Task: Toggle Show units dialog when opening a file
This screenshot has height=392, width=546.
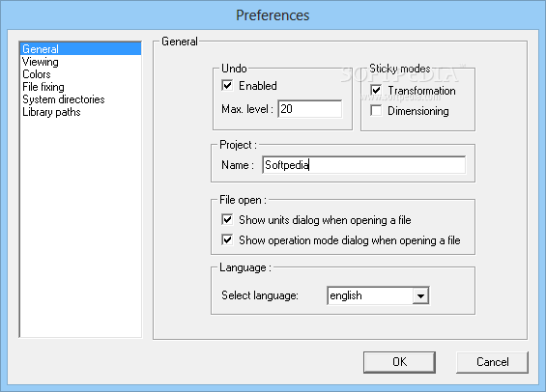Action: 227,219
